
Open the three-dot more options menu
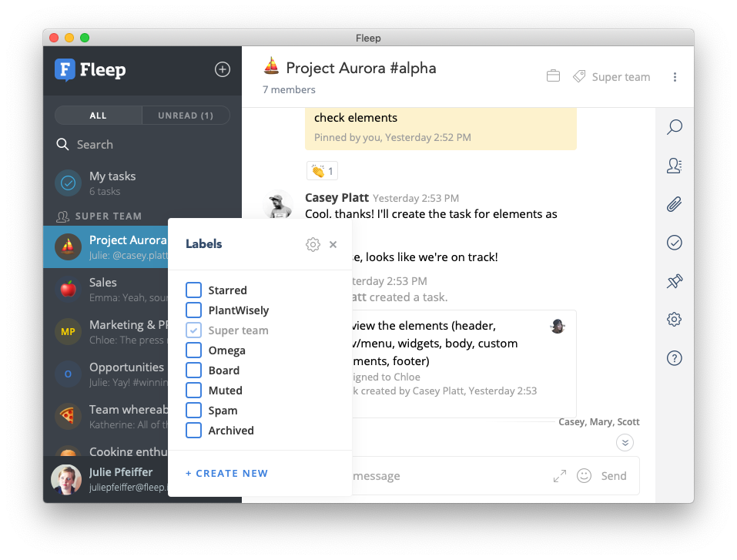(675, 77)
